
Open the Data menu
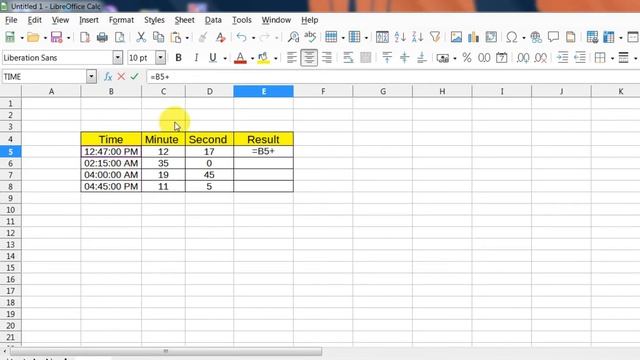[x=213, y=20]
